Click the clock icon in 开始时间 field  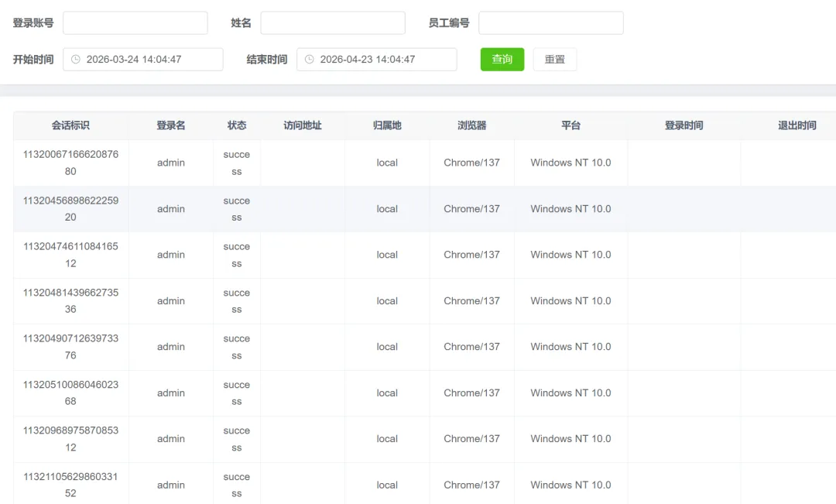pos(76,59)
